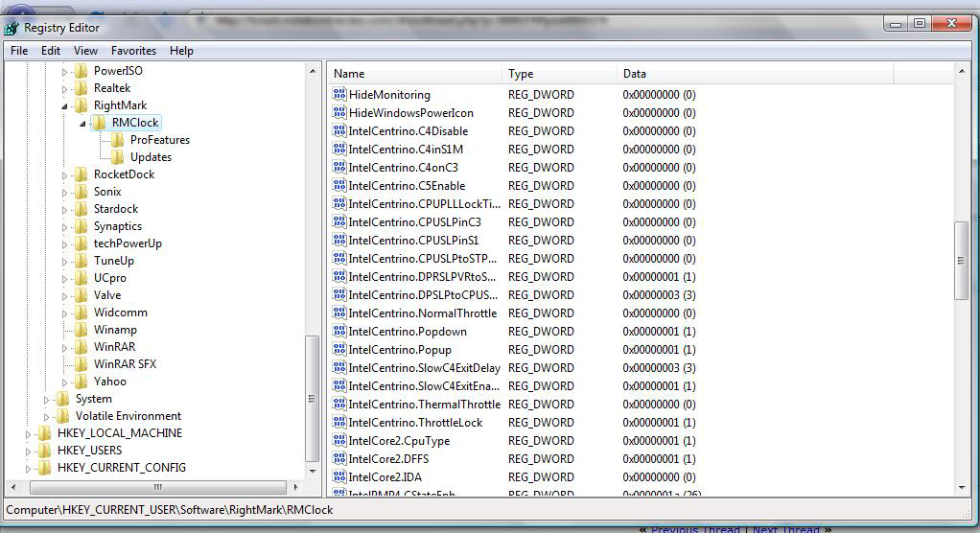Open the Favorites menu

(x=133, y=51)
